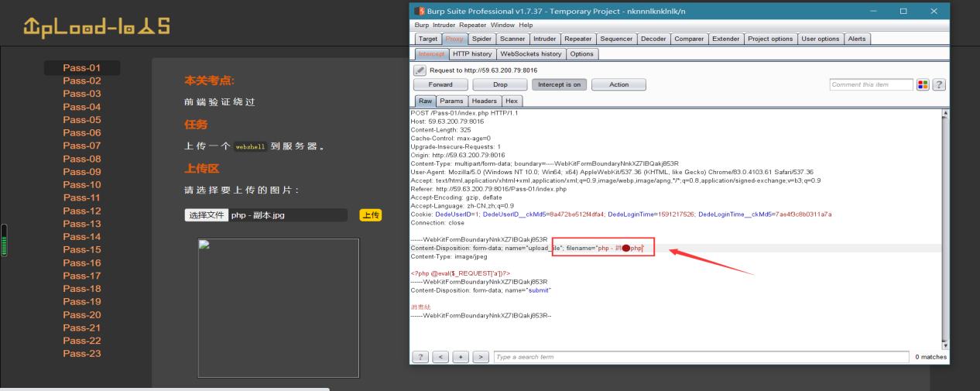Click the question mark help icon

[939, 84]
